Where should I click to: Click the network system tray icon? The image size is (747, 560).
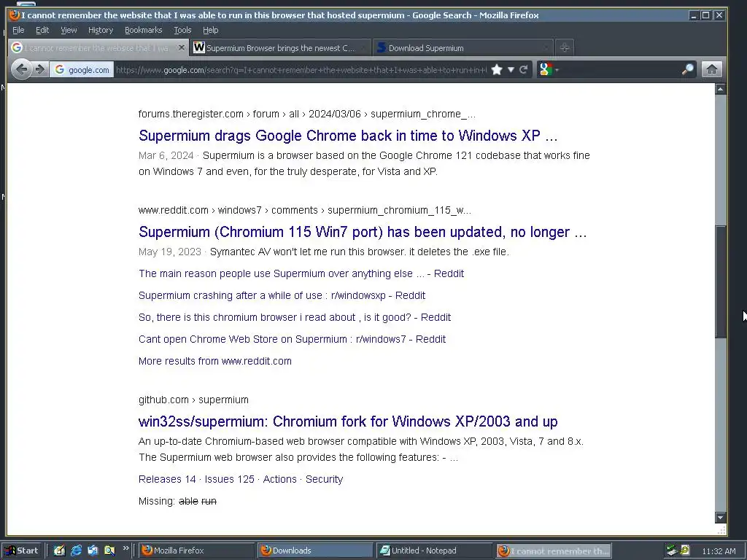[672, 551]
